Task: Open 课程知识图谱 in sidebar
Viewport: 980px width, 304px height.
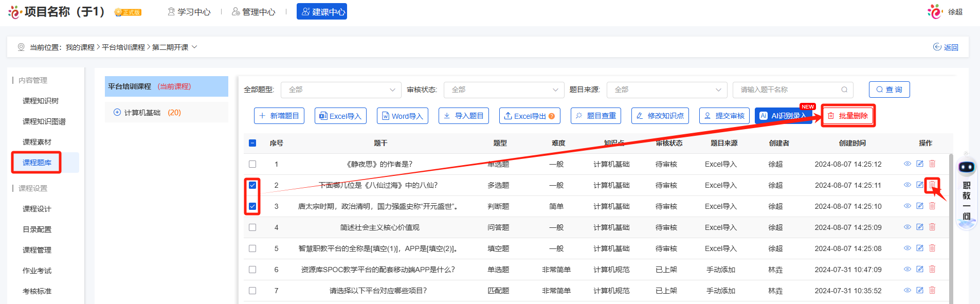Action: (x=44, y=121)
